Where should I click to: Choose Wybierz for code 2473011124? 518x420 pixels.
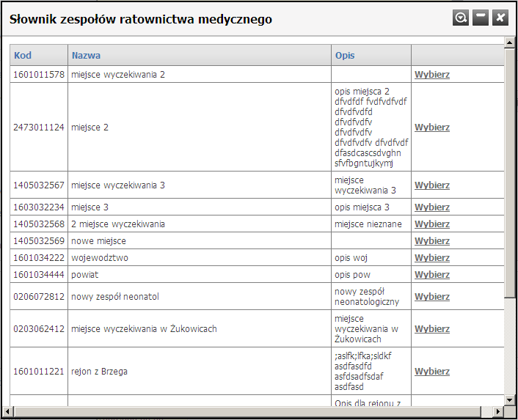tap(432, 128)
